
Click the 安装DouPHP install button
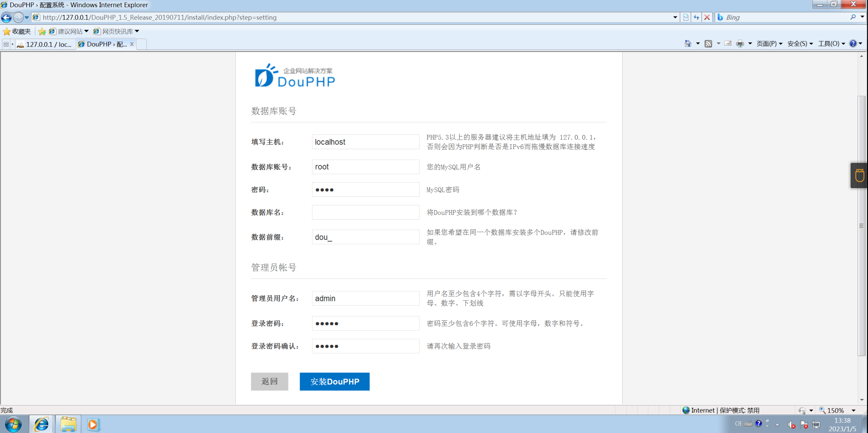click(x=335, y=382)
